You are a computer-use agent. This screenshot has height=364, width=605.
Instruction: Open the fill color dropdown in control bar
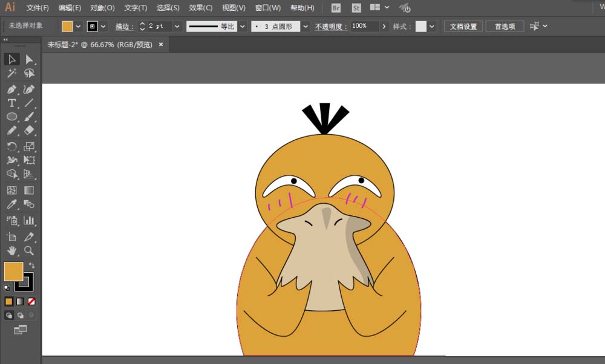click(78, 26)
